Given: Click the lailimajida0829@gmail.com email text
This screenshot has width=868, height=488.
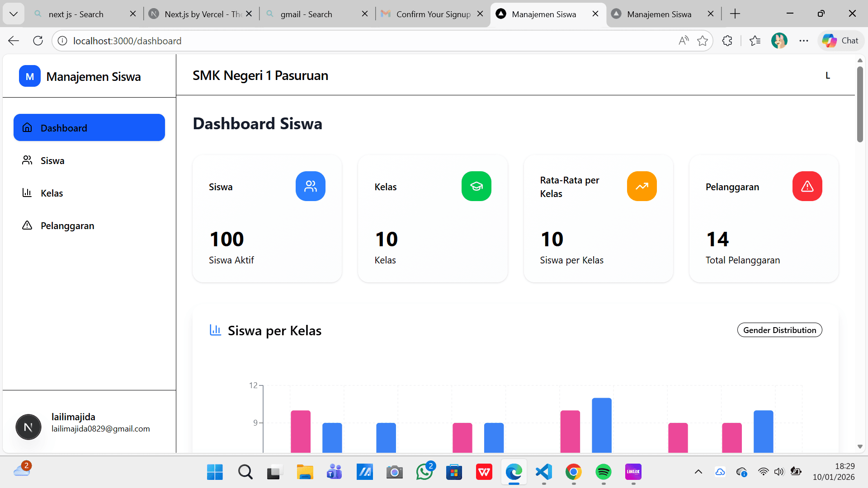Looking at the screenshot, I should coord(101,429).
